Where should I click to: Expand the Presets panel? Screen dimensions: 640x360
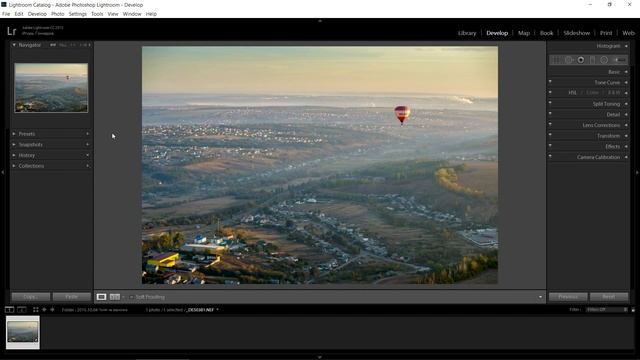[x=14, y=134]
